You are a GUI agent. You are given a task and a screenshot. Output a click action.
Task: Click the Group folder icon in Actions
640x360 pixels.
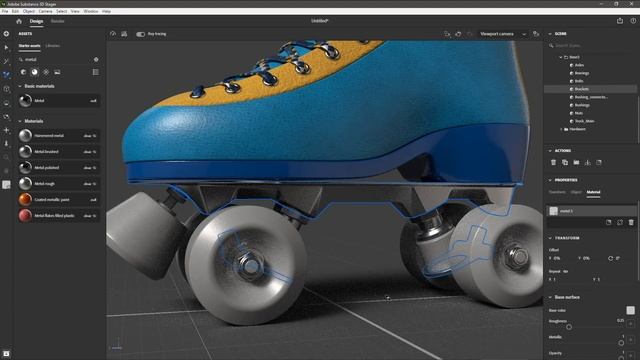576,162
